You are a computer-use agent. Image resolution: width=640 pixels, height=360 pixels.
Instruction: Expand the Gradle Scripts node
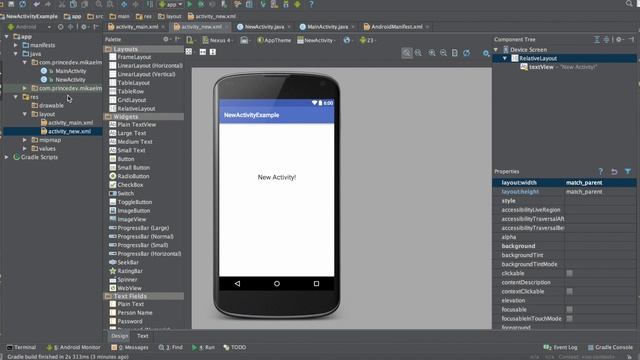[7, 157]
